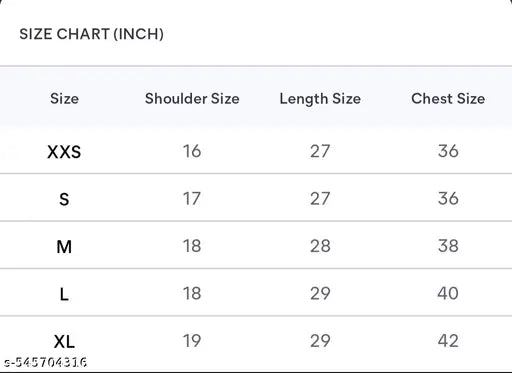Click length value 28 in M row
Viewport: 512px width, 373px height.
[320, 246]
